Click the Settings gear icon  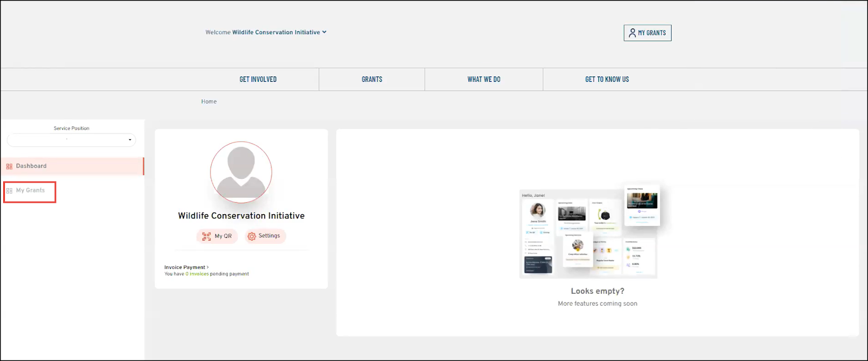point(252,236)
